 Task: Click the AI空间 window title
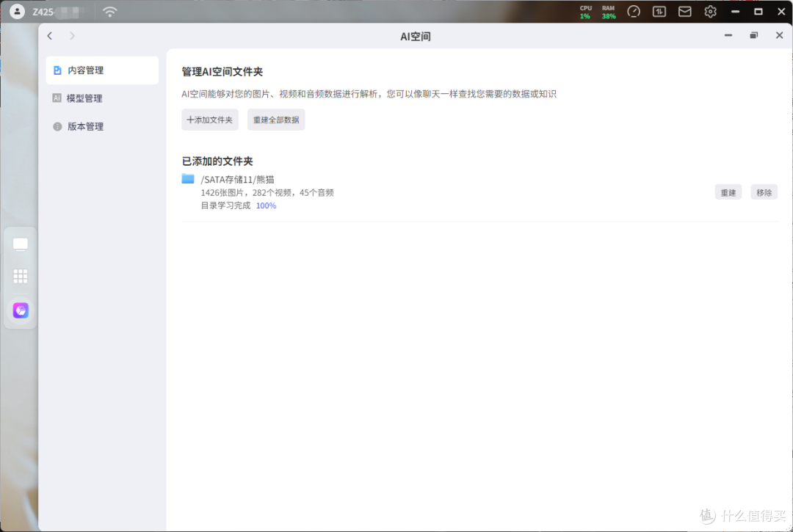(x=415, y=37)
